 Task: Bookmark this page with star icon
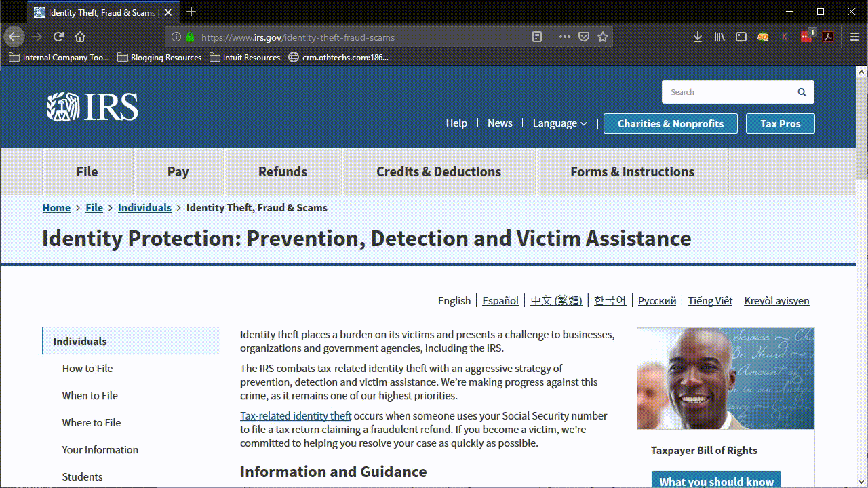603,37
